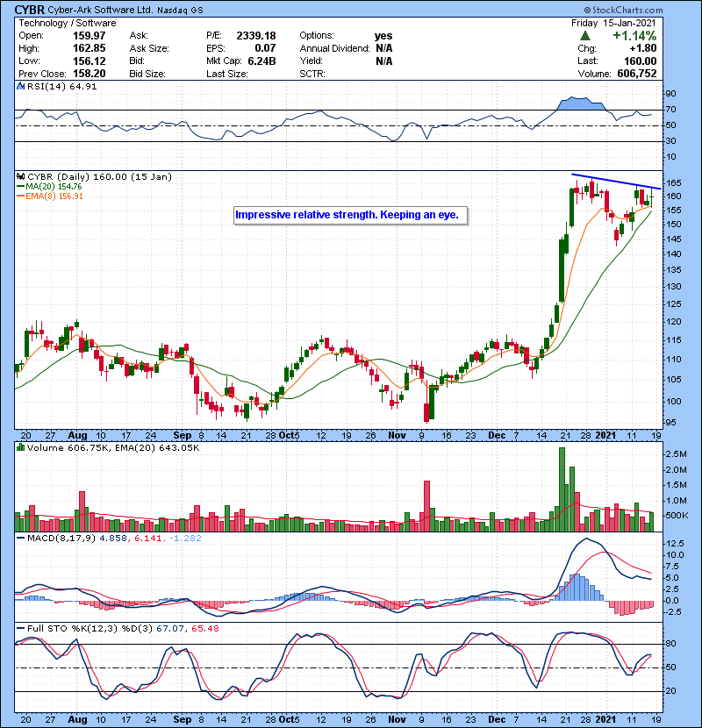
Task: Click the CYBR (Daily) 160.00 (15 Jan) label
Action: [99, 176]
